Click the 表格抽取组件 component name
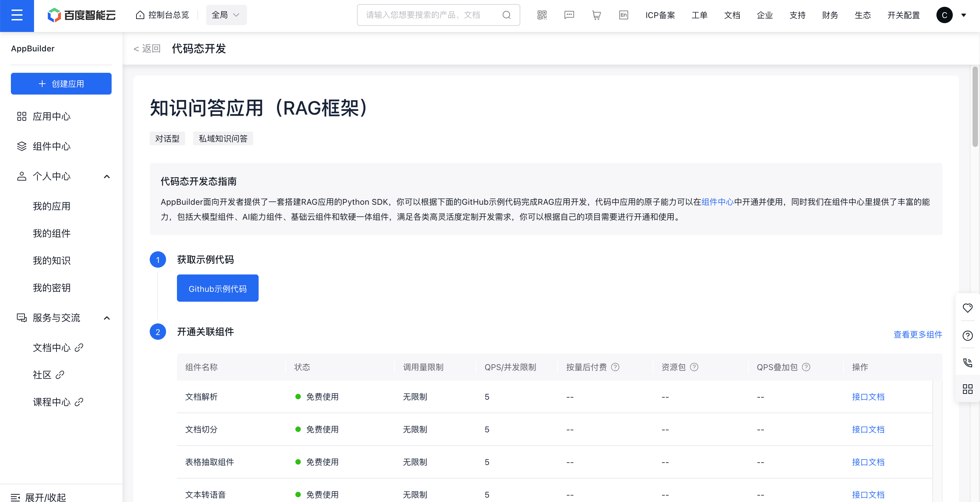980x502 pixels. coord(209,462)
